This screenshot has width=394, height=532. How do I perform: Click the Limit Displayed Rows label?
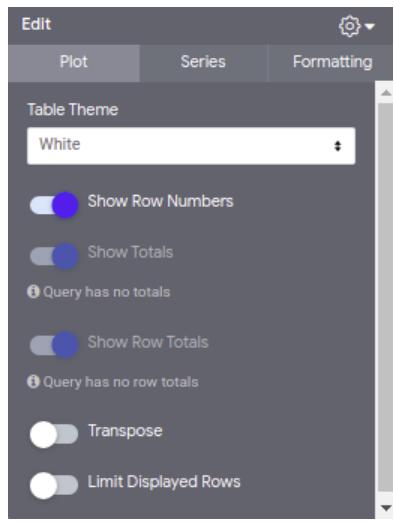(164, 482)
